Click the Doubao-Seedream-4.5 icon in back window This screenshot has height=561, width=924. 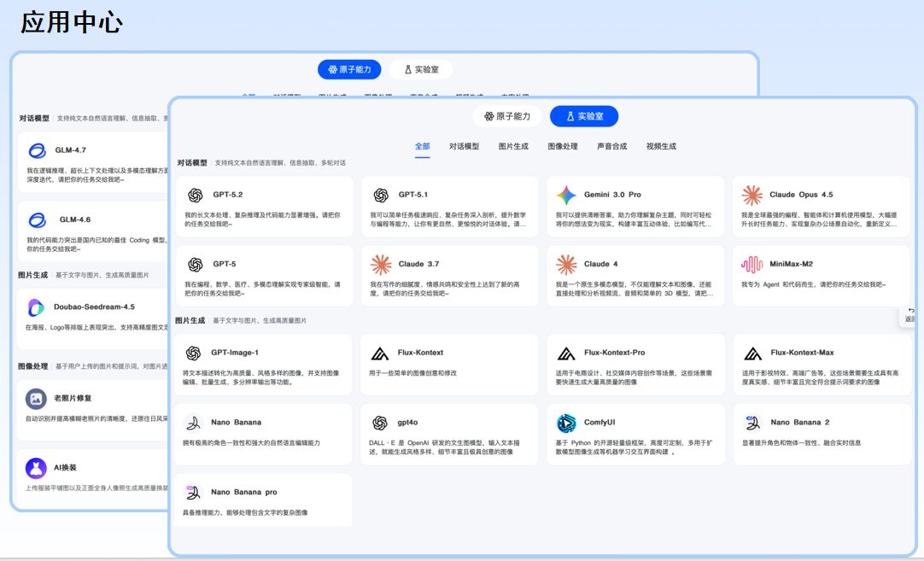(x=36, y=307)
